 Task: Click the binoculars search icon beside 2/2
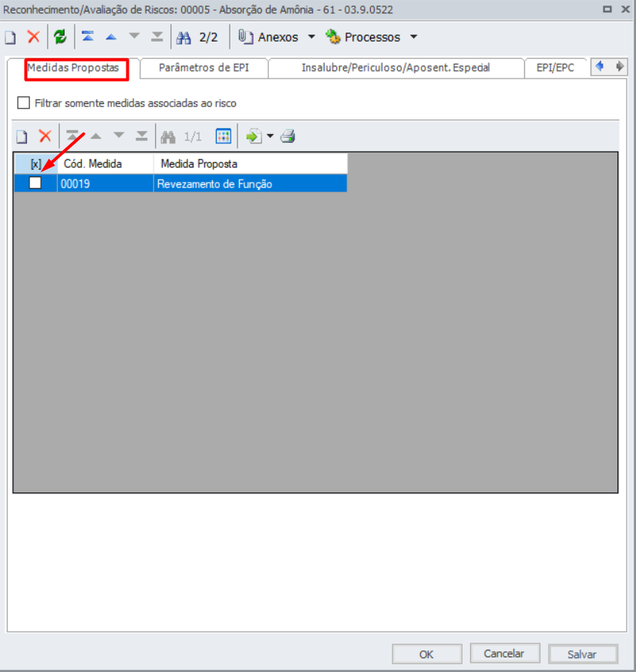pos(183,38)
